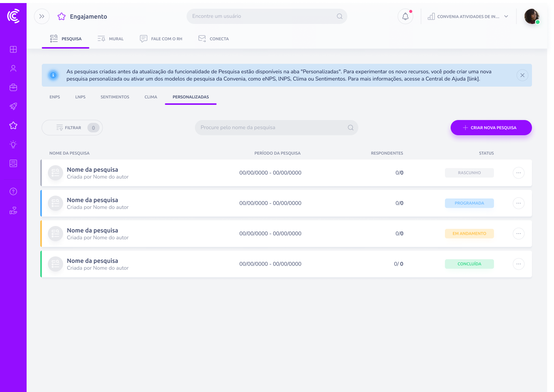Click Criar Nova Pesquisa button
Viewport: 554px width, 392px height.
coord(491,128)
